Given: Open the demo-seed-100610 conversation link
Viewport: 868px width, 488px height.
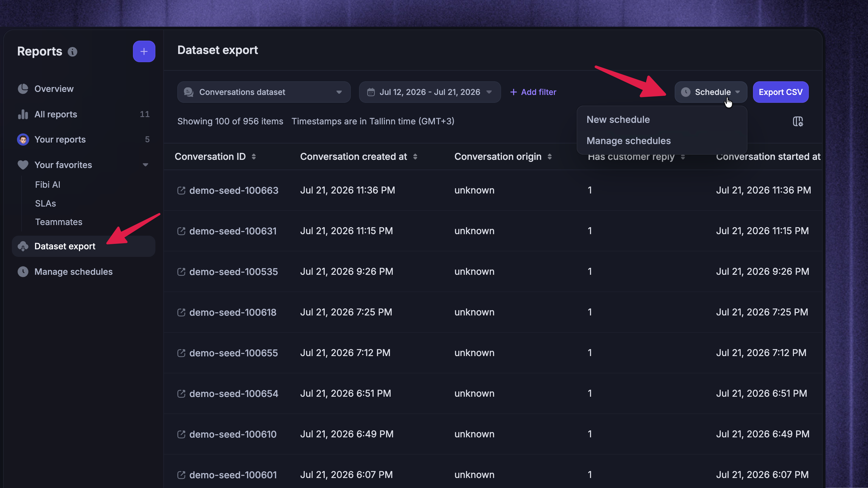Looking at the screenshot, I should (233, 434).
